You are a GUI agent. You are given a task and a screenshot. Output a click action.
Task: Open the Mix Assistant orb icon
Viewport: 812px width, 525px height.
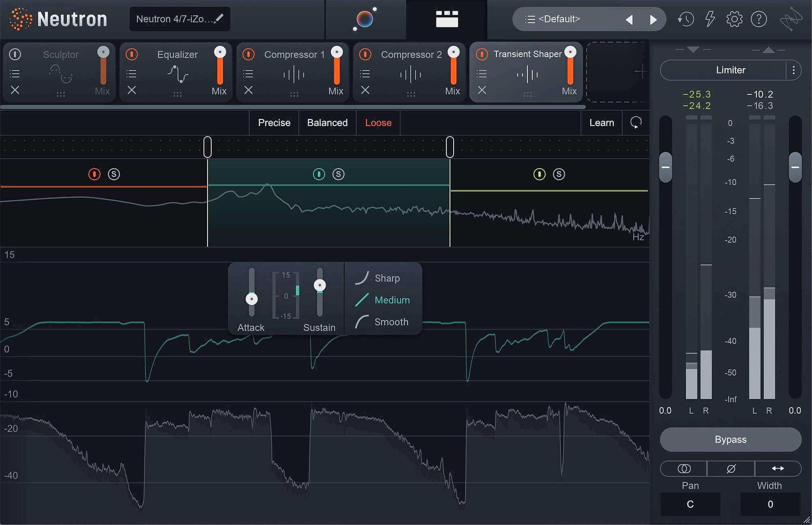(x=365, y=19)
